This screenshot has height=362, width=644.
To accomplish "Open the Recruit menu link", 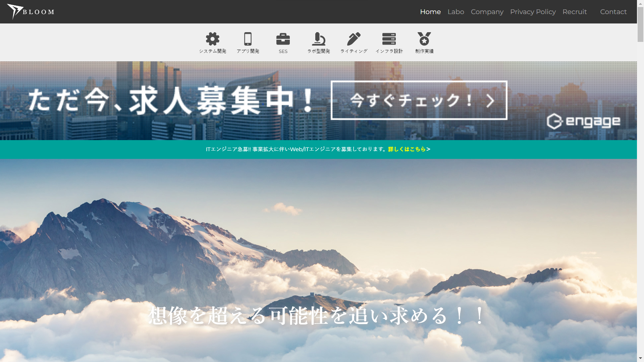I will point(574,12).
